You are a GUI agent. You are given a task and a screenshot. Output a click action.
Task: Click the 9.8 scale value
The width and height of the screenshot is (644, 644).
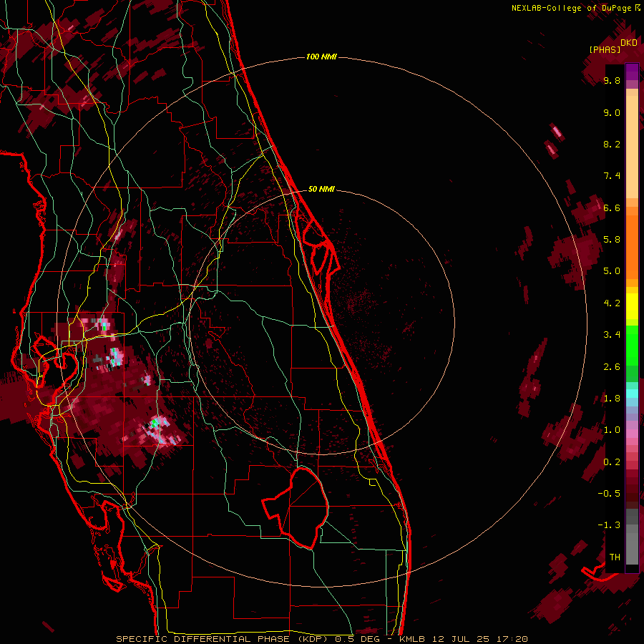point(612,81)
